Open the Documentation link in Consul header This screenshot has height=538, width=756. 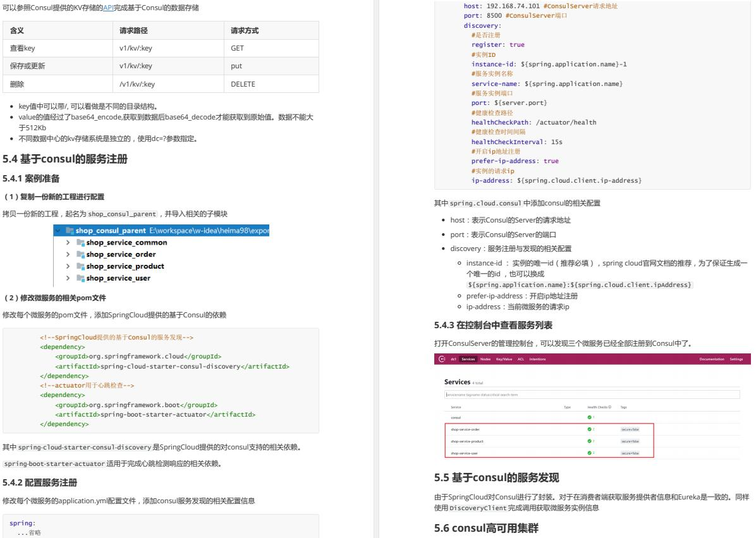(712, 359)
